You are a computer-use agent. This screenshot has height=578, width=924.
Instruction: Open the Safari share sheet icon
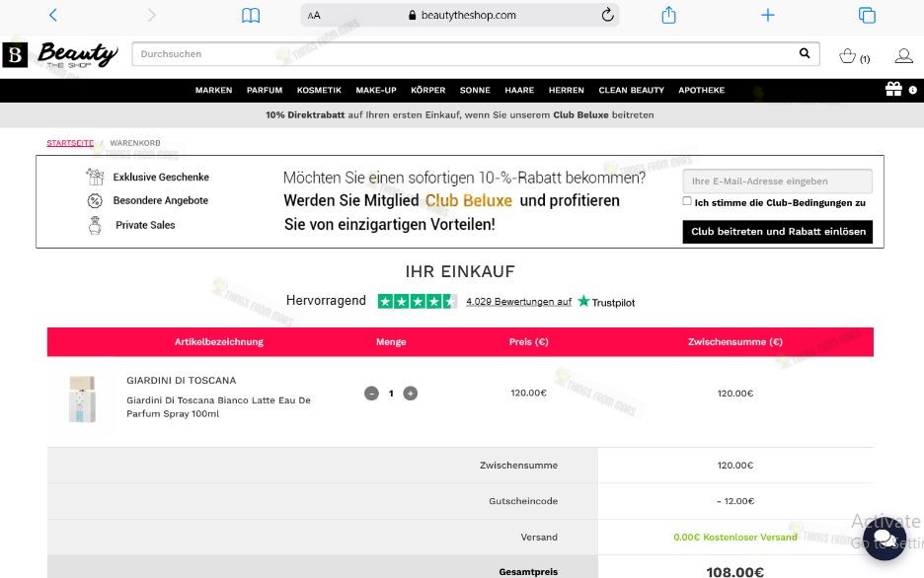(x=668, y=15)
